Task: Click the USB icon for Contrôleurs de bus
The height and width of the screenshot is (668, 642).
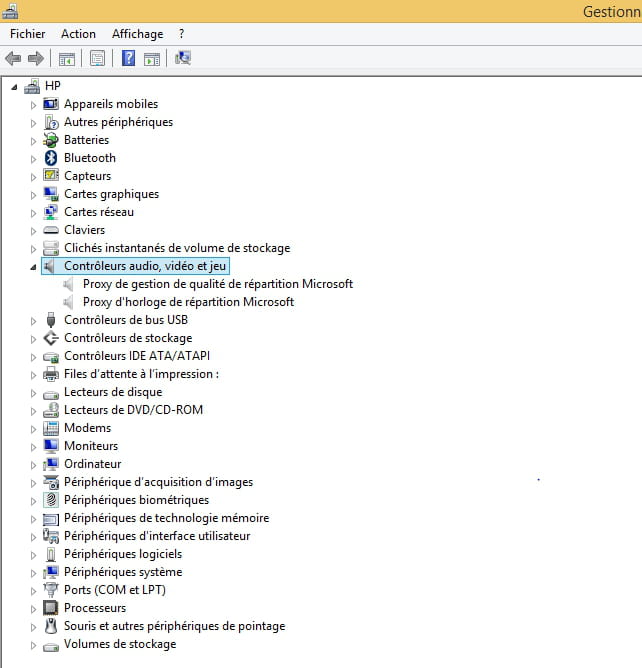Action: 51,320
